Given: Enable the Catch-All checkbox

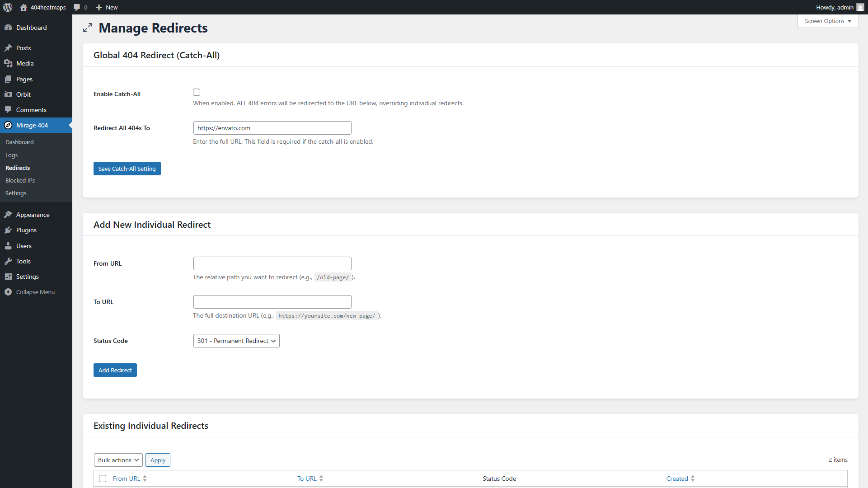Looking at the screenshot, I should point(197,92).
